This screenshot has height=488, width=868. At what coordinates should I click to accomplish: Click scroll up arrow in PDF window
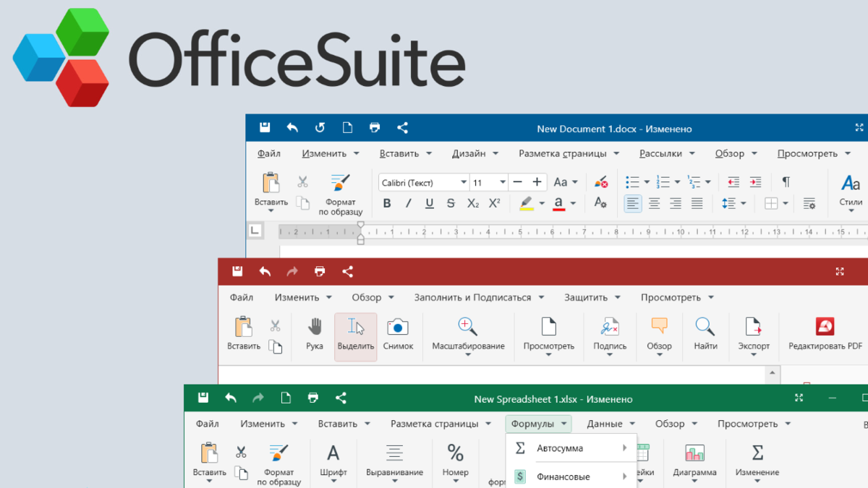coord(773,372)
